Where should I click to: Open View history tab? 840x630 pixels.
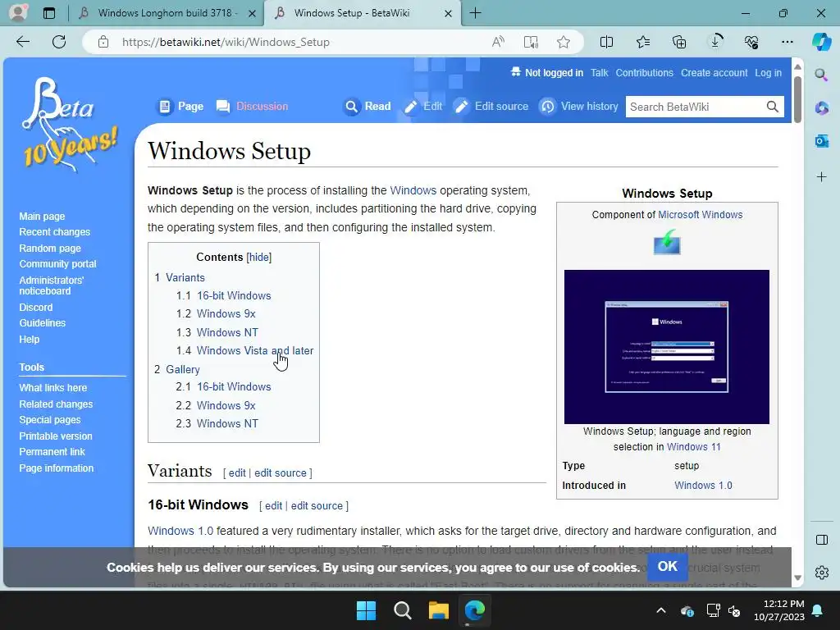(578, 107)
